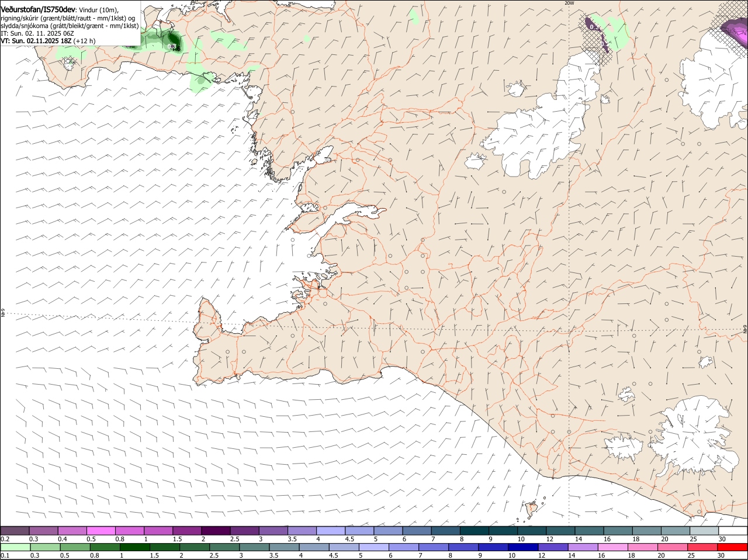This screenshot has height=560, width=748.
Task: Select the 'IT: Sun. 02. 11. 2025 06Z' line
Action: coord(37,33)
